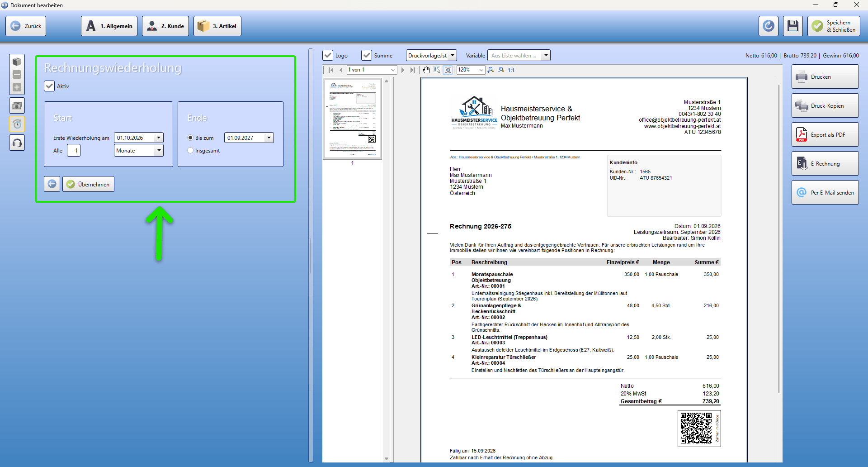Jump to last page of preview
868x467 pixels.
[412, 70]
